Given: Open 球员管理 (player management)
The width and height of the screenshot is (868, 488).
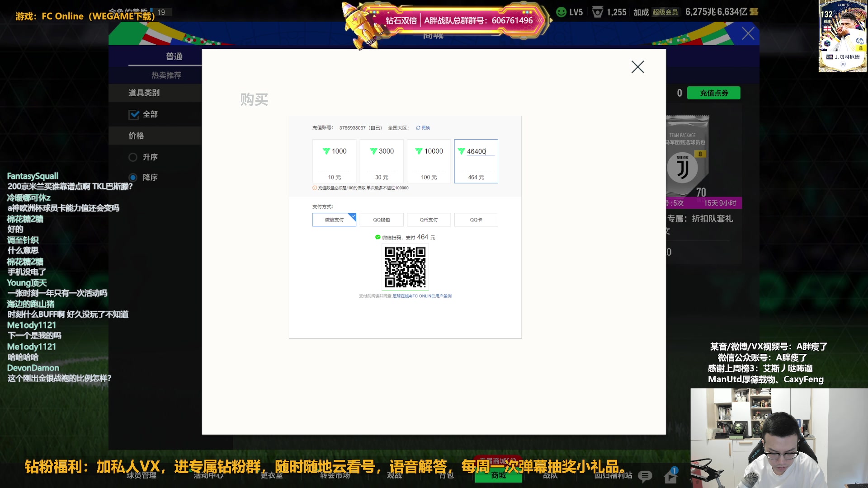Looking at the screenshot, I should tap(142, 475).
